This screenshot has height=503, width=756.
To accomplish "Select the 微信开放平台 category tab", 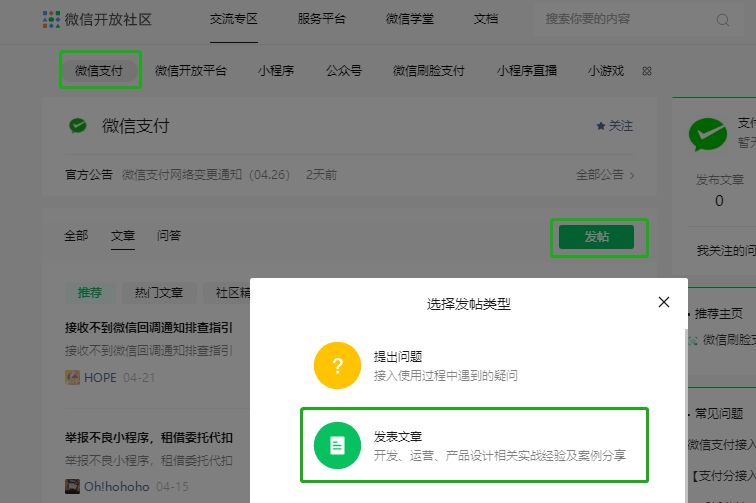I will coord(190,71).
